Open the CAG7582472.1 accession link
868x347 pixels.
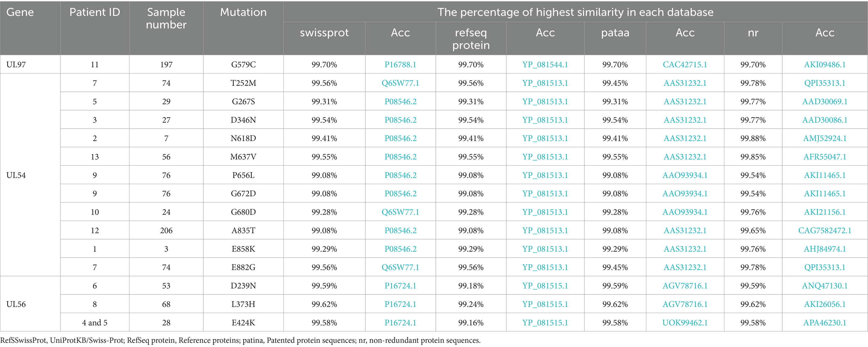[x=825, y=231]
